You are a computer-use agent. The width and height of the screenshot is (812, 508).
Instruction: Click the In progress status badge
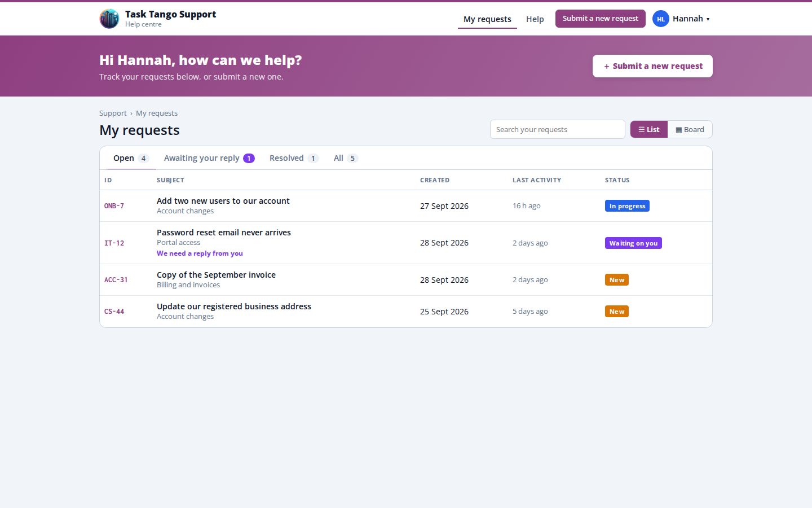click(627, 206)
